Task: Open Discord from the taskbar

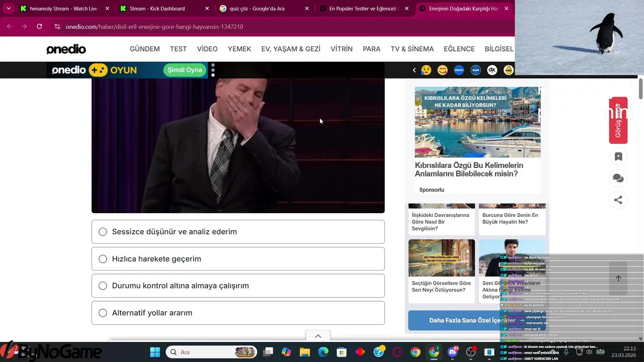Action: click(x=453, y=352)
